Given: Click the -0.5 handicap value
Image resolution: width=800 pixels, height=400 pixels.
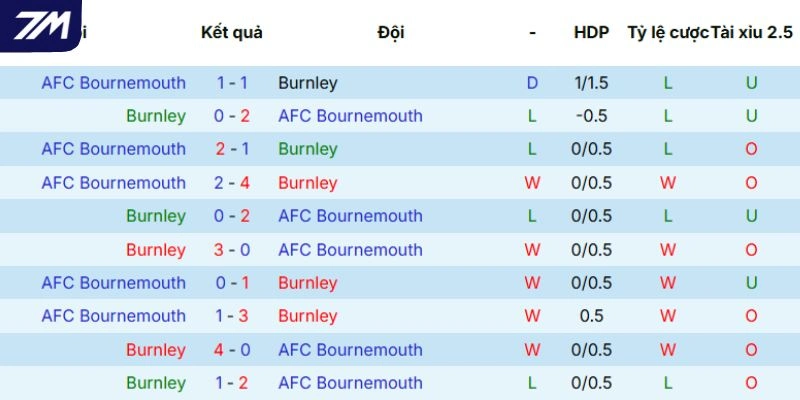Looking at the screenshot, I should 591,116.
